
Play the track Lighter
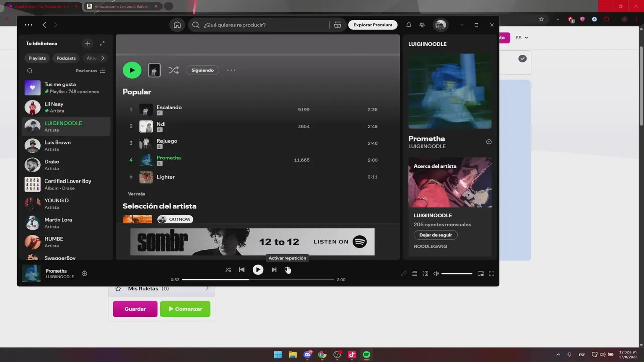pos(258,177)
